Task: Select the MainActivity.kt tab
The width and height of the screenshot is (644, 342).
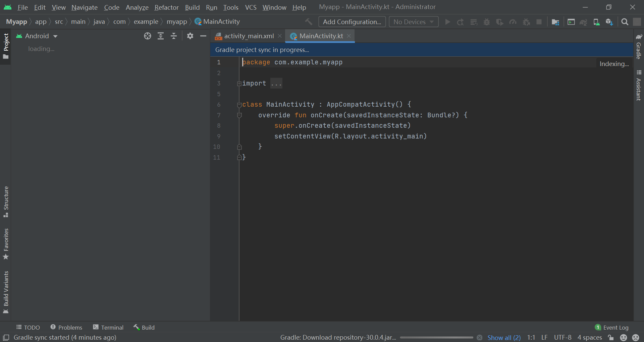Action: (321, 36)
